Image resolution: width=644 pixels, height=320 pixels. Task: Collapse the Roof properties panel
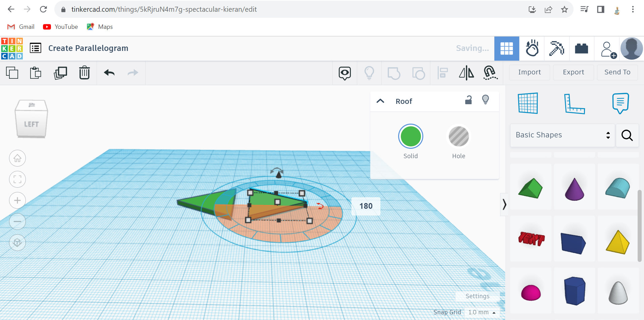(x=380, y=101)
